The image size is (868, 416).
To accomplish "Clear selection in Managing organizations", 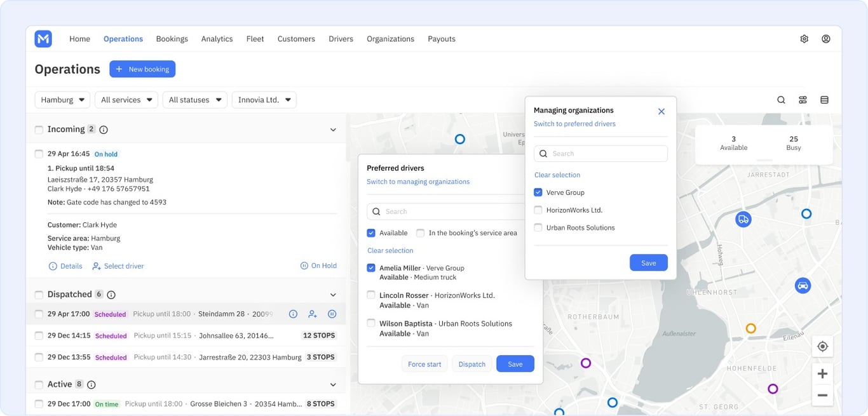I will coord(557,175).
